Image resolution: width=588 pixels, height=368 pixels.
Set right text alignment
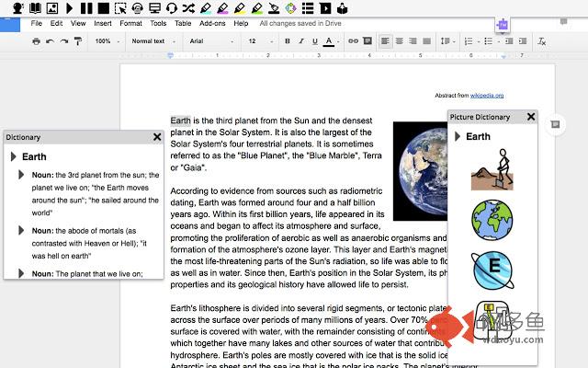coord(413,41)
